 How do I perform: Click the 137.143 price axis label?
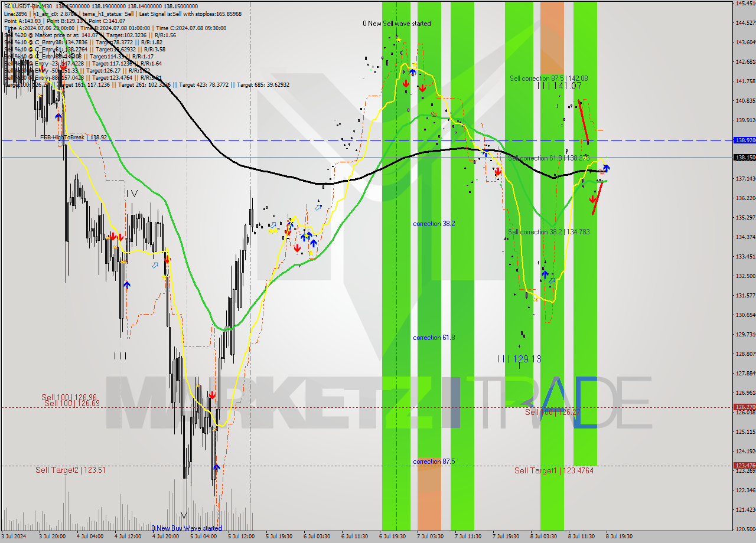745,178
